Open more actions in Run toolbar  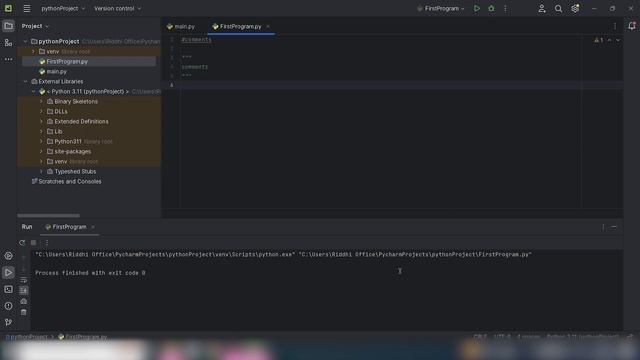[x=47, y=243]
